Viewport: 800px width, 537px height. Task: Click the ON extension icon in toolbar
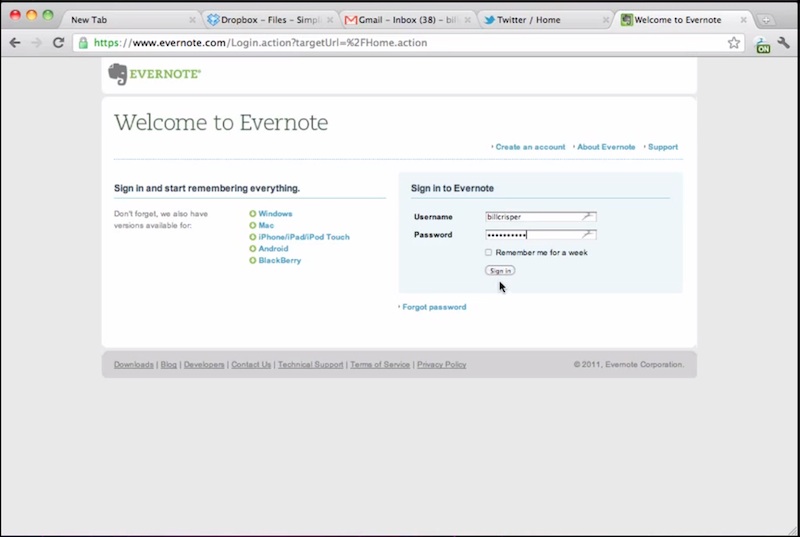coord(762,44)
